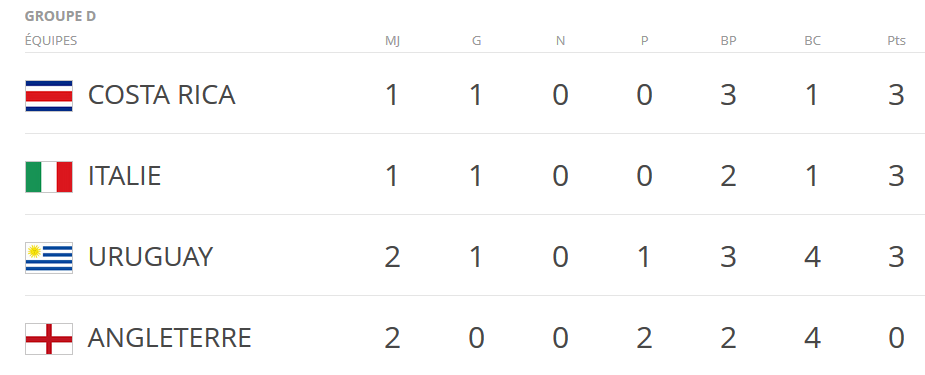The height and width of the screenshot is (375, 925).
Task: Select the URUGUAY team name
Action: point(150,257)
